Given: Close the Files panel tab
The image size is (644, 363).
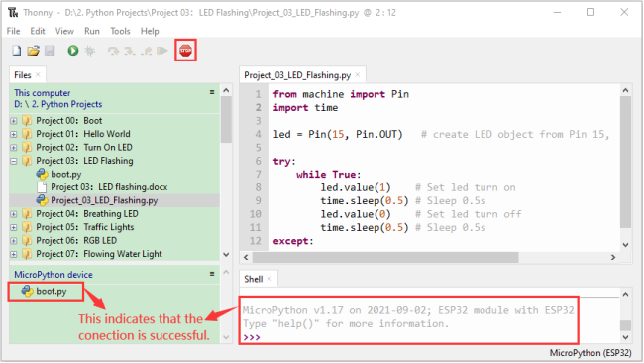Looking at the screenshot, I should [38, 74].
